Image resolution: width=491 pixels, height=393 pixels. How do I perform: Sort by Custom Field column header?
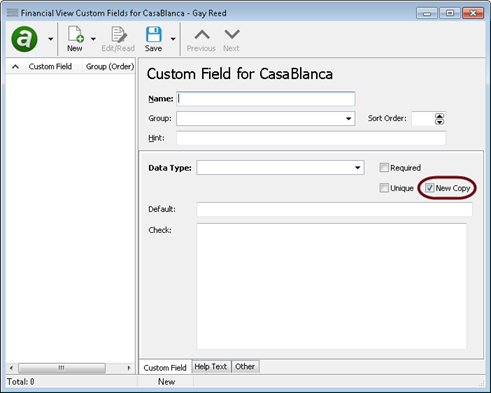50,67
